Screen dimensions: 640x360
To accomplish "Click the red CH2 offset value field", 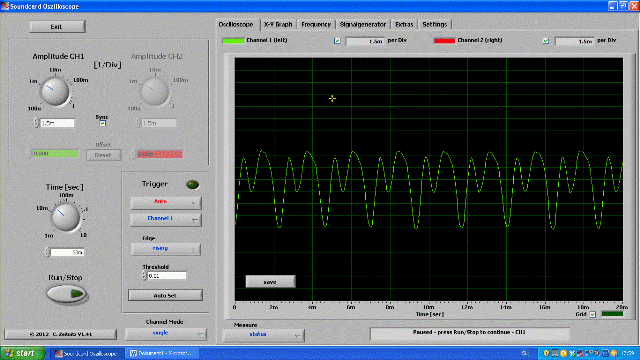I will click(x=160, y=154).
